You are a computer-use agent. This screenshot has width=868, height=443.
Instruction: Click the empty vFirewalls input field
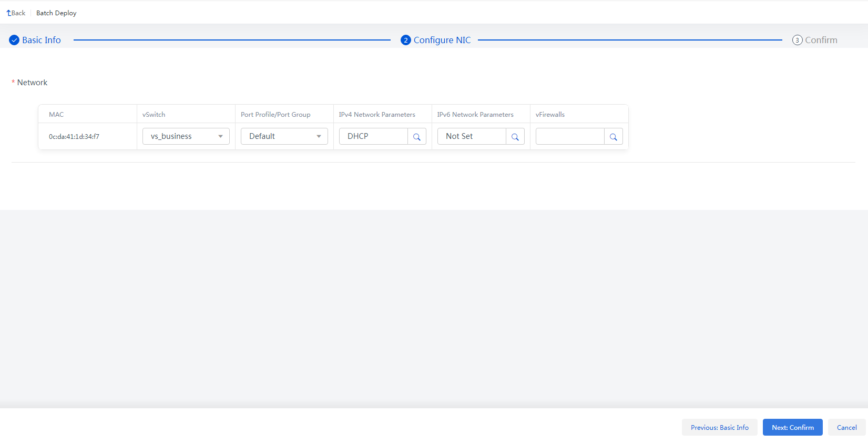click(x=570, y=136)
